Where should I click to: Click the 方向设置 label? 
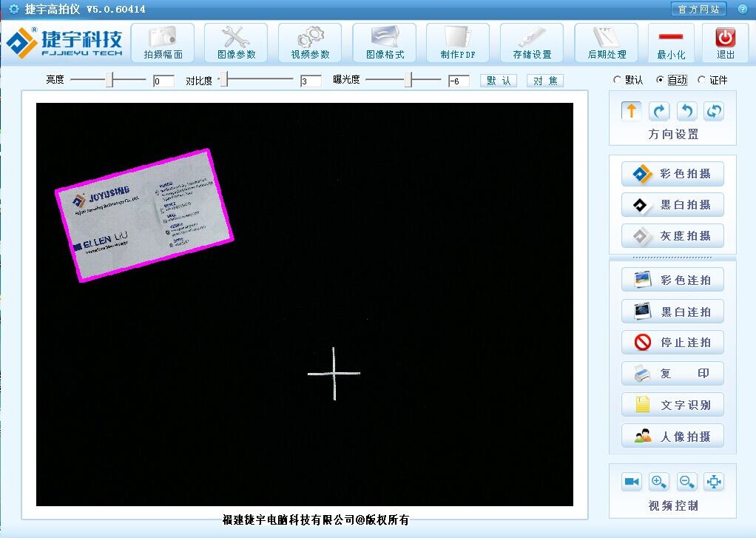point(673,134)
